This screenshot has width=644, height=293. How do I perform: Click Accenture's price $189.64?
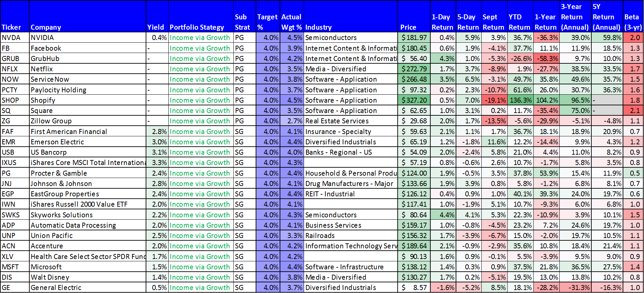[414, 246]
